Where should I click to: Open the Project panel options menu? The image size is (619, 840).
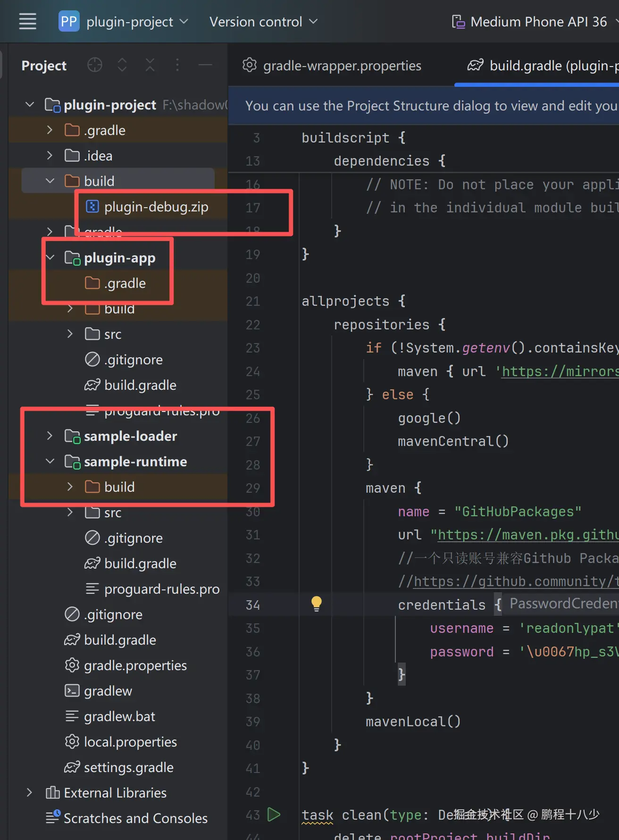(x=177, y=65)
